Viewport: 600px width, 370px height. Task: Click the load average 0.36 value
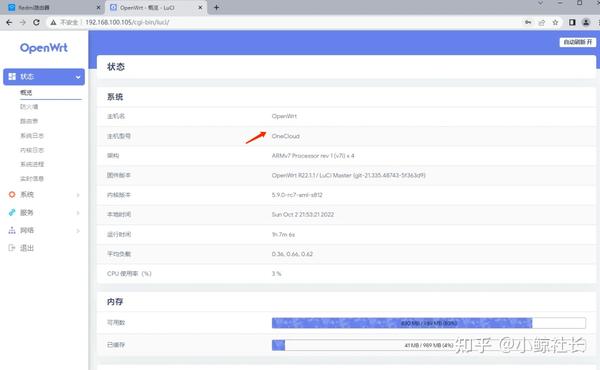pyautogui.click(x=292, y=254)
